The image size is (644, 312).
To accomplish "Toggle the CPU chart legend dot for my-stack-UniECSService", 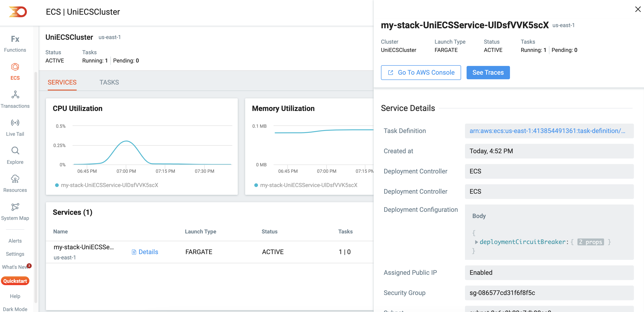I will pyautogui.click(x=57, y=185).
